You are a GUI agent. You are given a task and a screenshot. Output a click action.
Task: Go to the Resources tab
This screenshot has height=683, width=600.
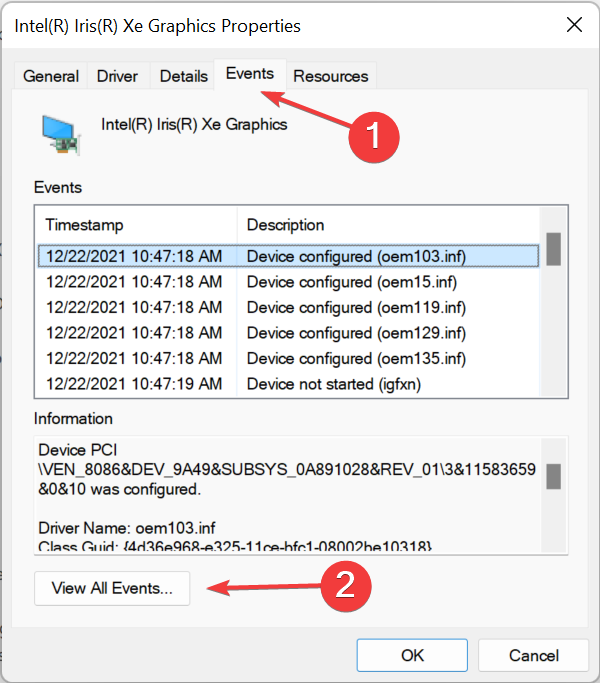point(330,76)
